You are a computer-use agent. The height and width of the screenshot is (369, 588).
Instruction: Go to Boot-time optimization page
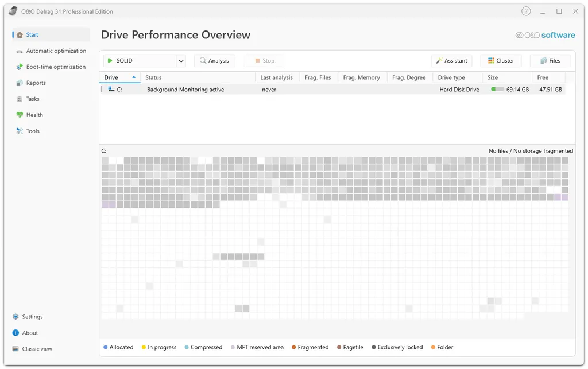pos(51,67)
